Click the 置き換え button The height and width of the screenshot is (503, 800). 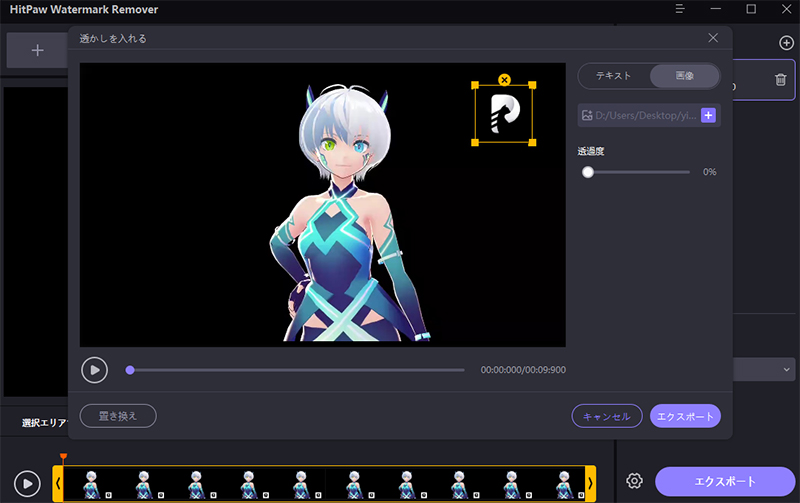(x=118, y=416)
